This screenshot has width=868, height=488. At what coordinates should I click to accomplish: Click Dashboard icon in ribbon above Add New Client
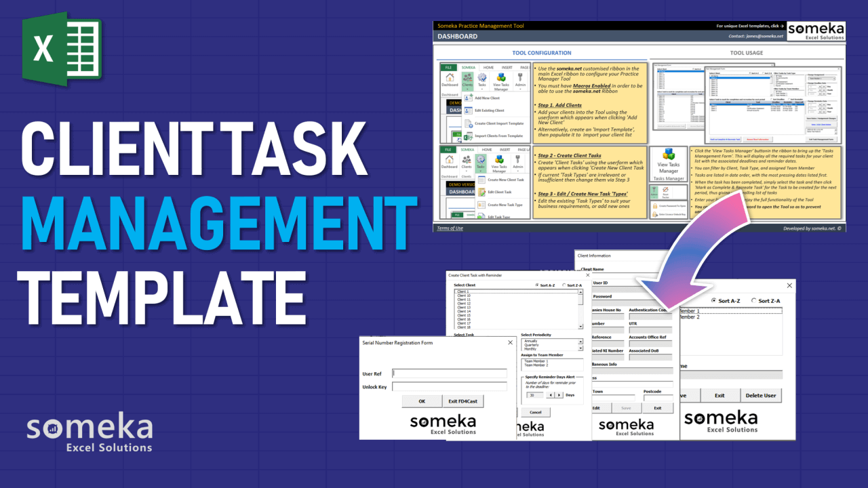click(x=450, y=78)
